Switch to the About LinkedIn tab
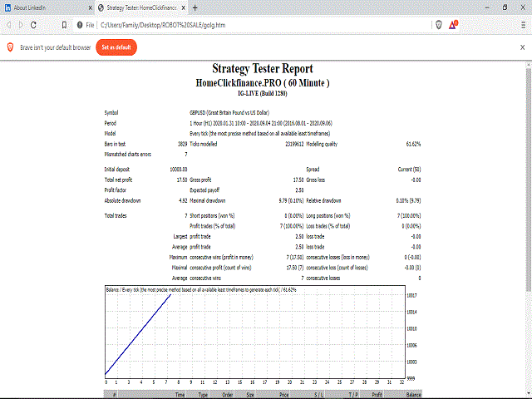Viewport: 532px width, 399px height. tap(47, 7)
